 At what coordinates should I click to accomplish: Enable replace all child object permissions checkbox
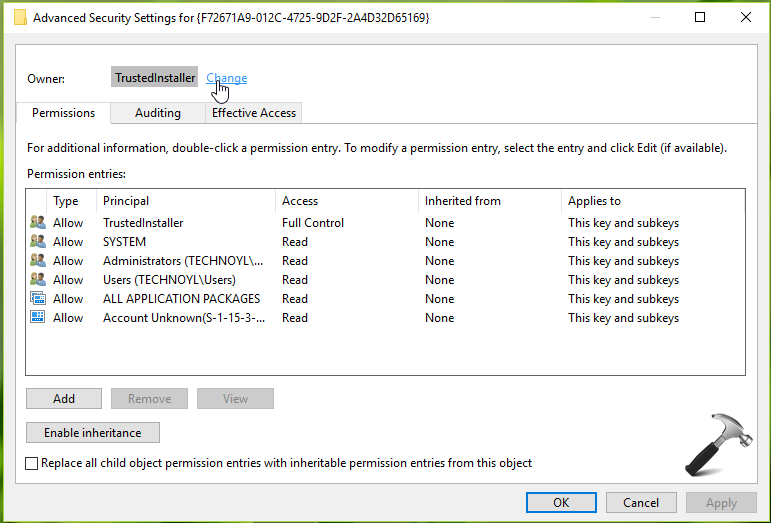(33, 463)
